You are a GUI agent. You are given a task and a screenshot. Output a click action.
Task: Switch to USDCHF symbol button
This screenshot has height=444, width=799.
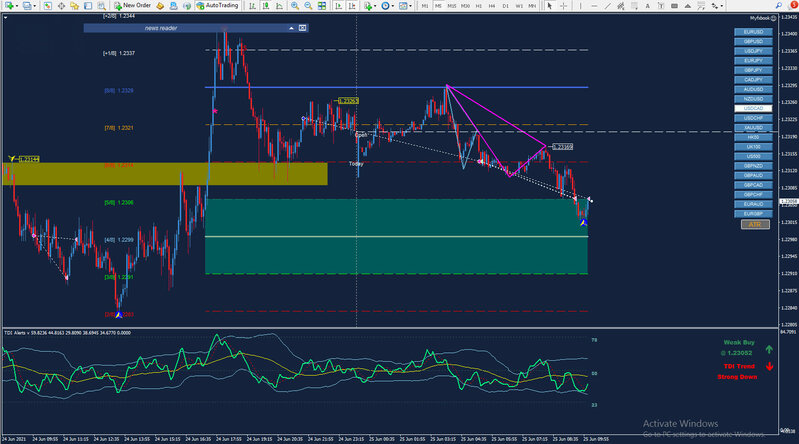(x=753, y=118)
